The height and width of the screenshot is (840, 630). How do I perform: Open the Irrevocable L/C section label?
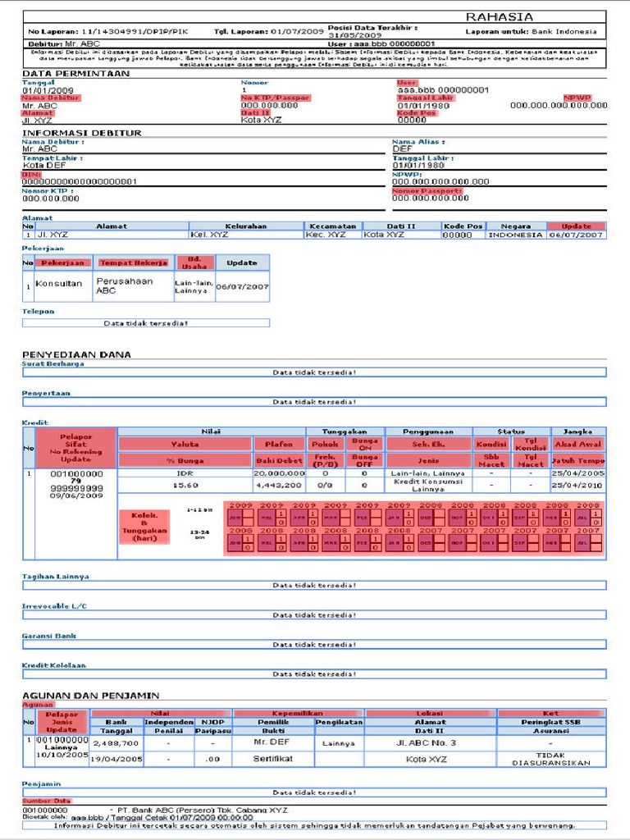(x=54, y=606)
